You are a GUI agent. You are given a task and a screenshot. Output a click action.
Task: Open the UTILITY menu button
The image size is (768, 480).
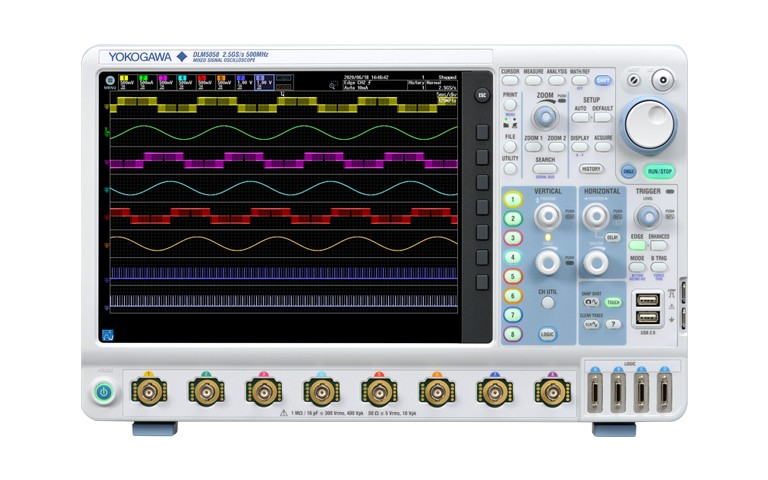(x=510, y=169)
